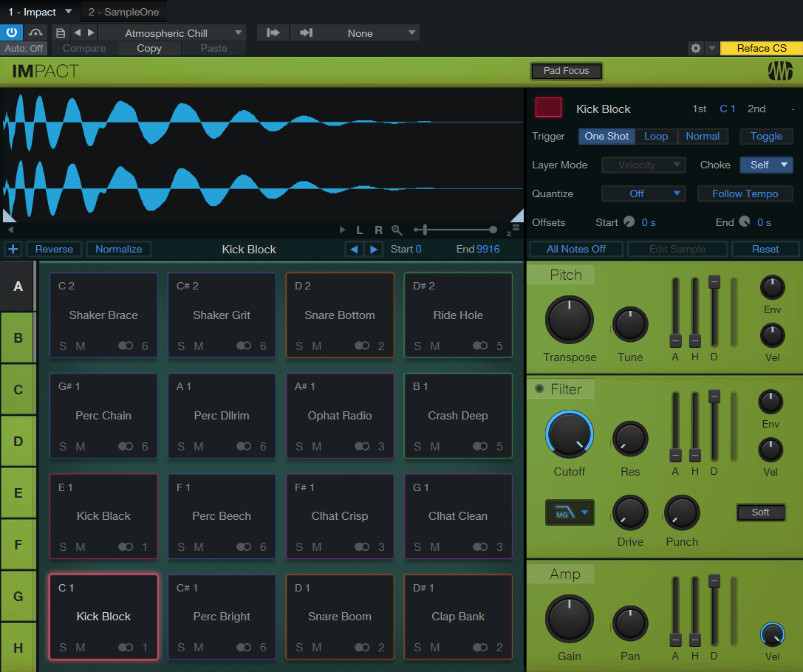Click the waveform zoom slider

coord(455,230)
